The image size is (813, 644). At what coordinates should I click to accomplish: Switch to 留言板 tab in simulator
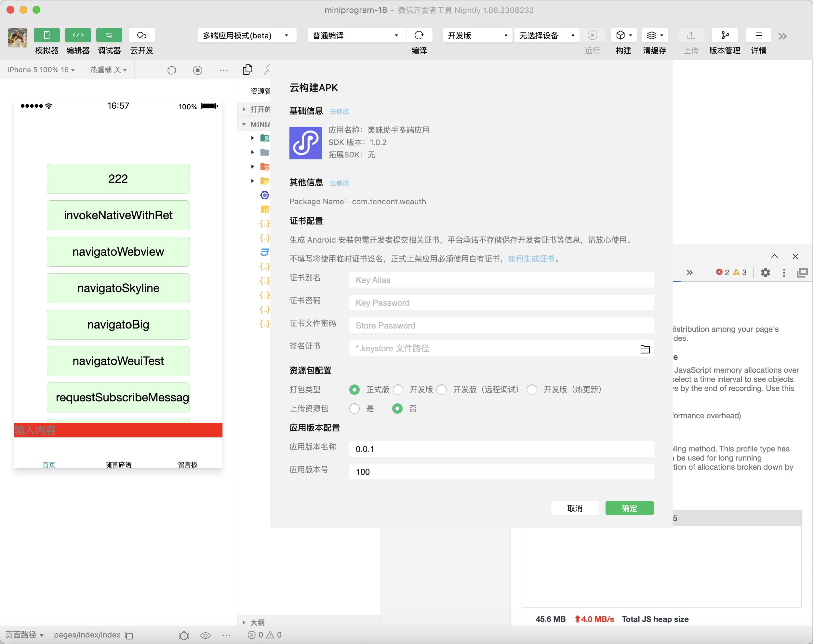coord(187,464)
